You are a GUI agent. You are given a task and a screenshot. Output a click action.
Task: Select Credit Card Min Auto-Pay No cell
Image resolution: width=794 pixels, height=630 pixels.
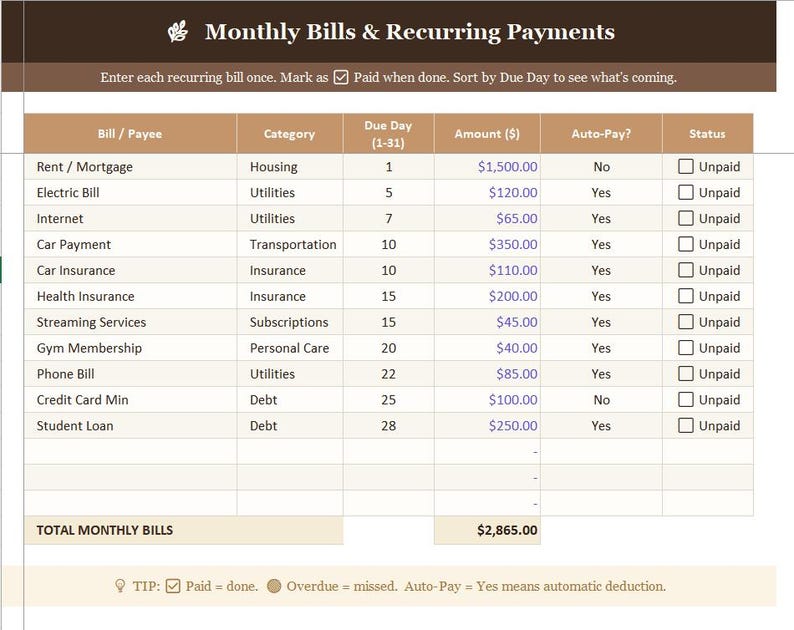(x=601, y=399)
